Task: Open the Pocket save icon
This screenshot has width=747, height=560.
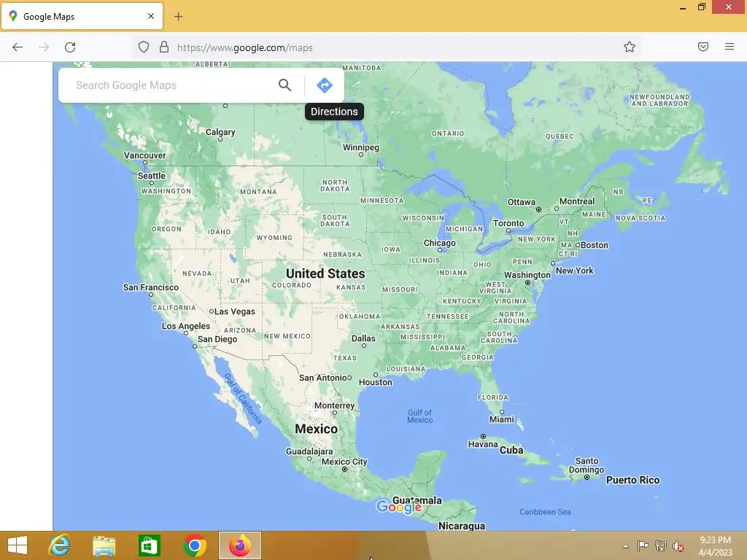Action: 703,47
